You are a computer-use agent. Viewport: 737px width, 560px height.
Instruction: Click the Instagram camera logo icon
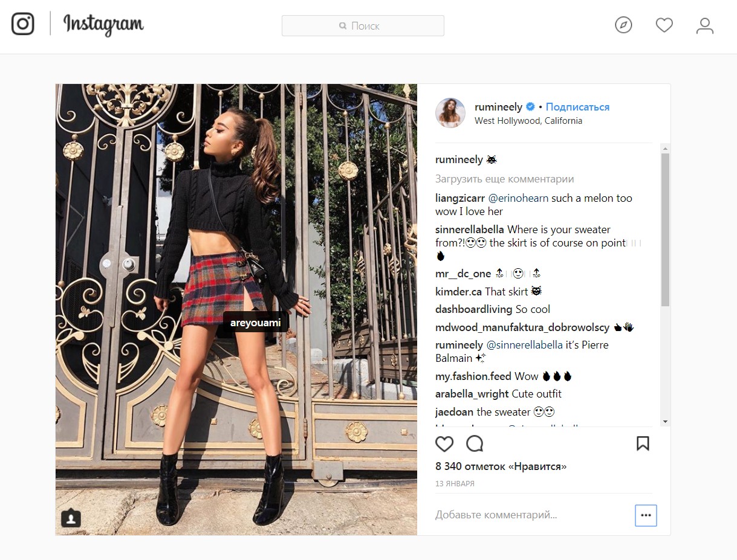tap(23, 24)
